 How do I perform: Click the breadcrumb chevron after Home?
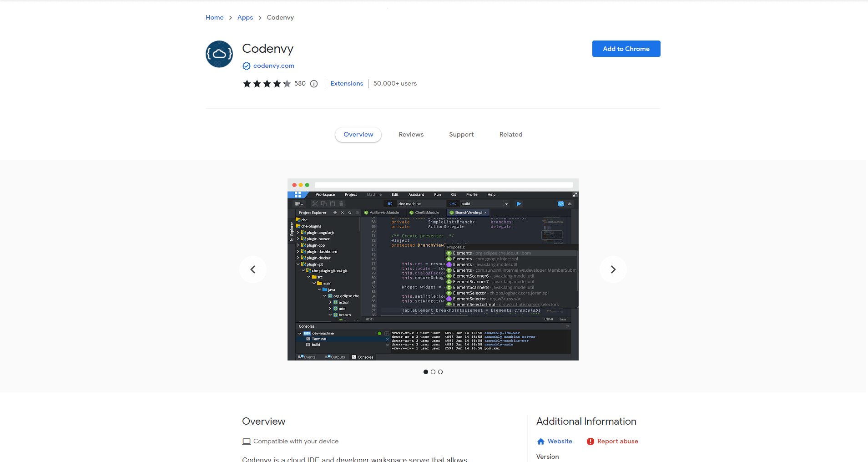(231, 18)
